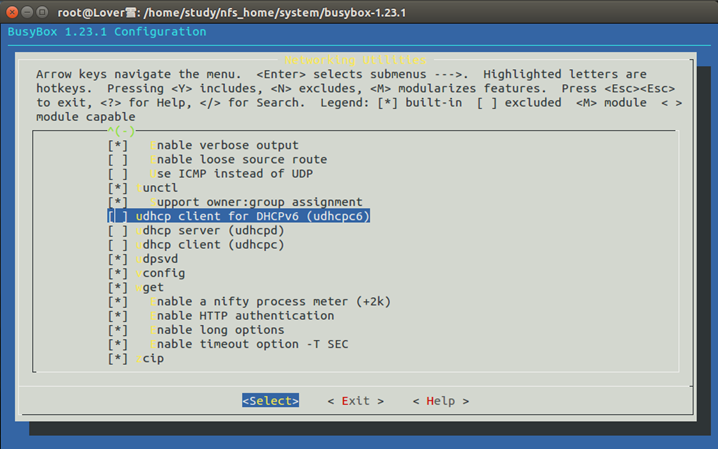Viewport: 718px width, 449px height.
Task: Toggle 'Support owner:group assignment' checkbox
Action: pos(118,202)
